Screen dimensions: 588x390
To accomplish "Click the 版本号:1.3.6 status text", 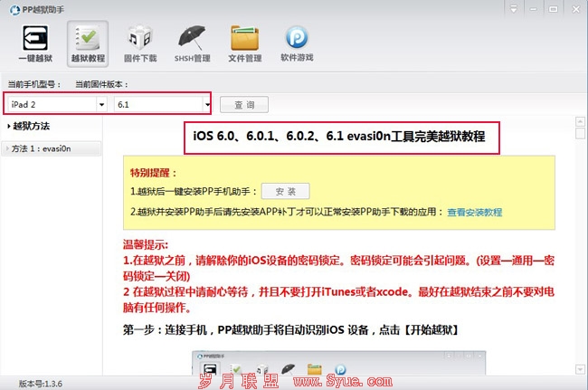I will pyautogui.click(x=41, y=384).
